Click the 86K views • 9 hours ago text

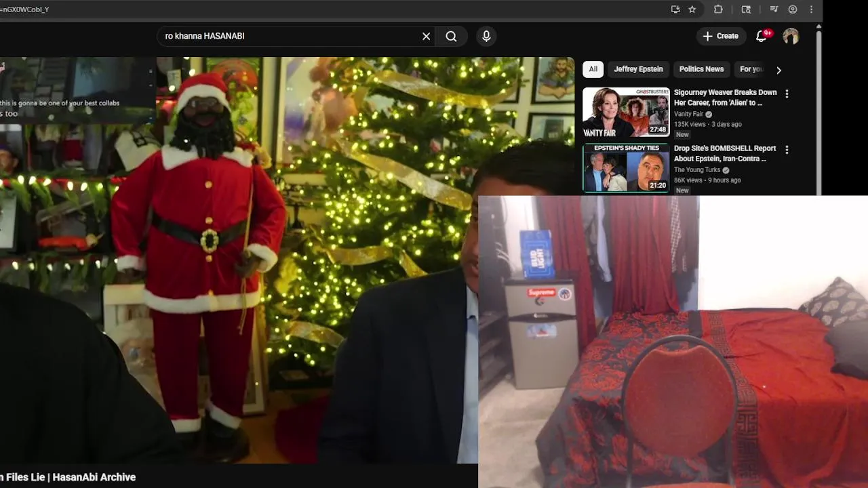pos(707,180)
